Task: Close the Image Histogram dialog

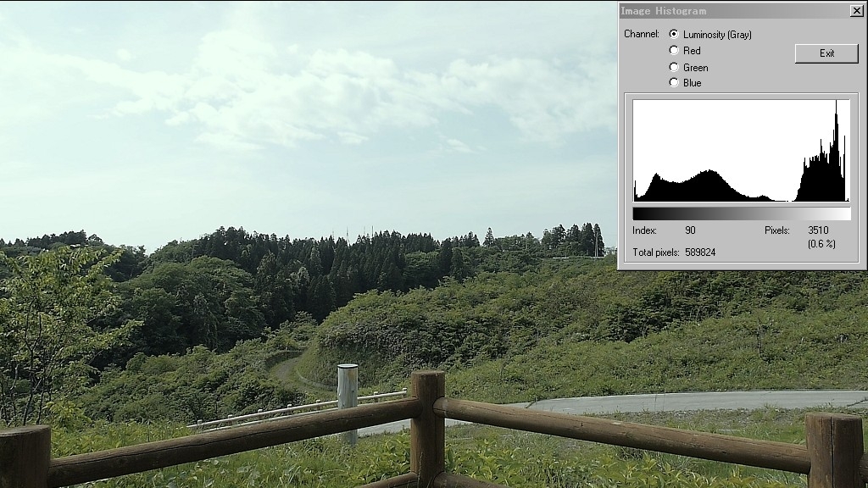Action: click(x=856, y=10)
